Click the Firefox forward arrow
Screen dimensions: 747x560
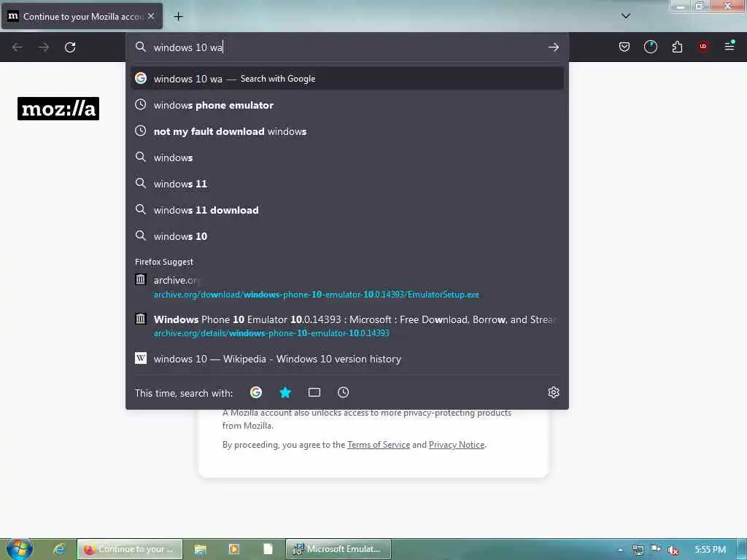tap(44, 47)
